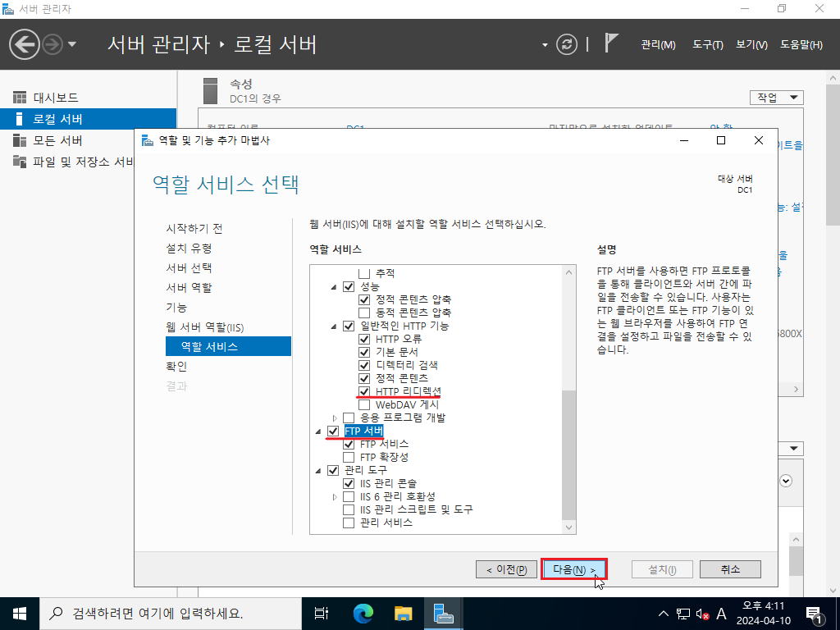
Task: Uncheck 정적 콘텐츠 압축
Action: click(x=364, y=299)
